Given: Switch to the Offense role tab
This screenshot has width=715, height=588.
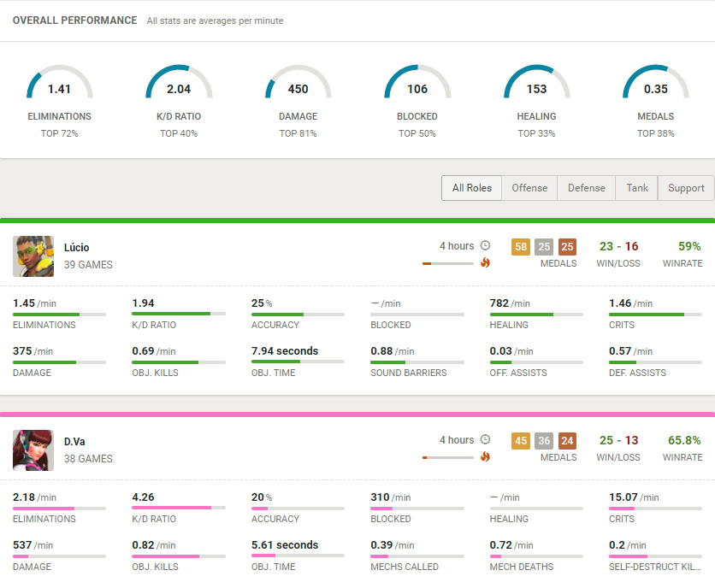Looking at the screenshot, I should tap(529, 188).
